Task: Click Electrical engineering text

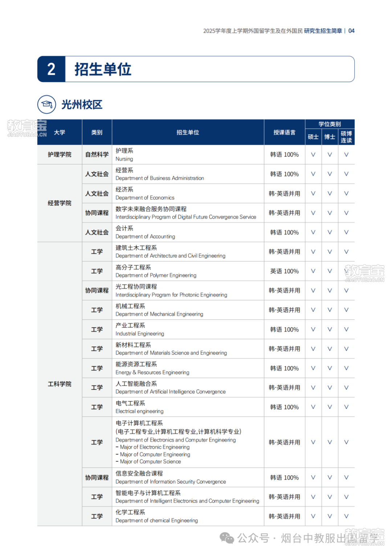Action: (139, 411)
